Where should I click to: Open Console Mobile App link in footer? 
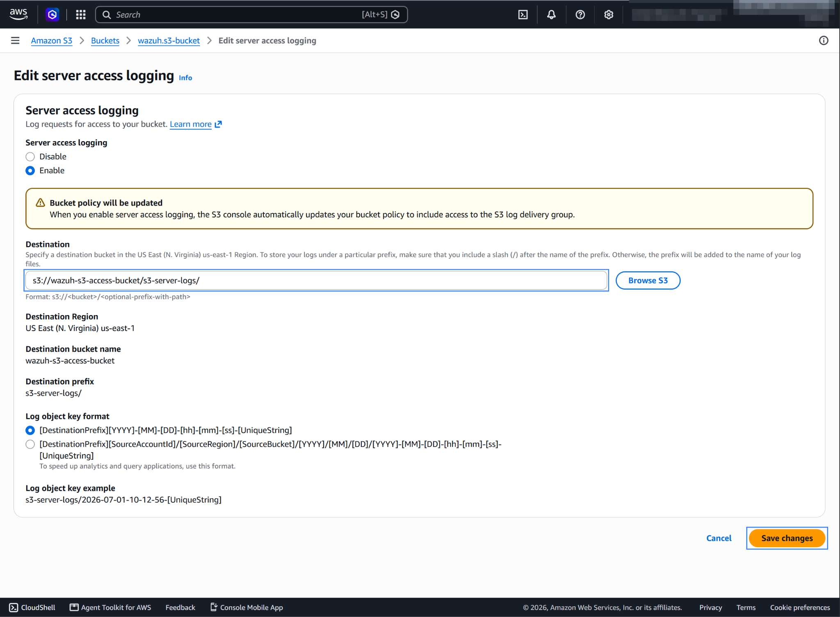pos(247,608)
